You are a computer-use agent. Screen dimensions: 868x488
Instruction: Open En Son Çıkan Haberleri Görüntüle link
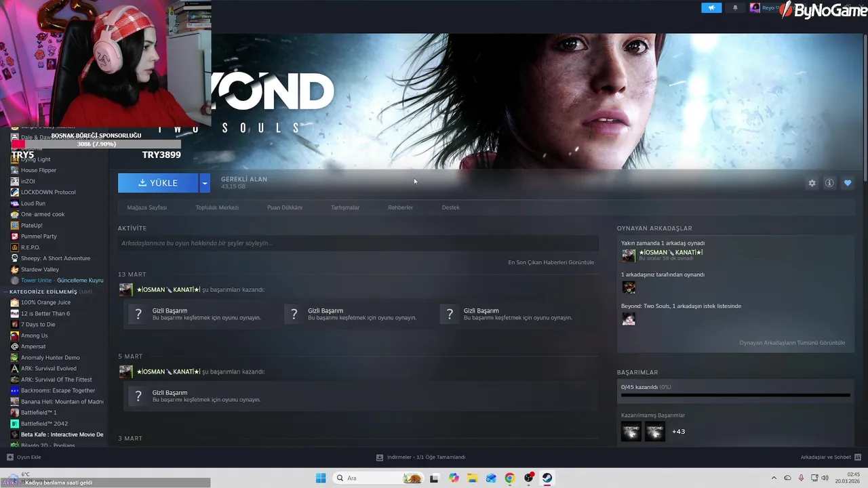(x=551, y=262)
